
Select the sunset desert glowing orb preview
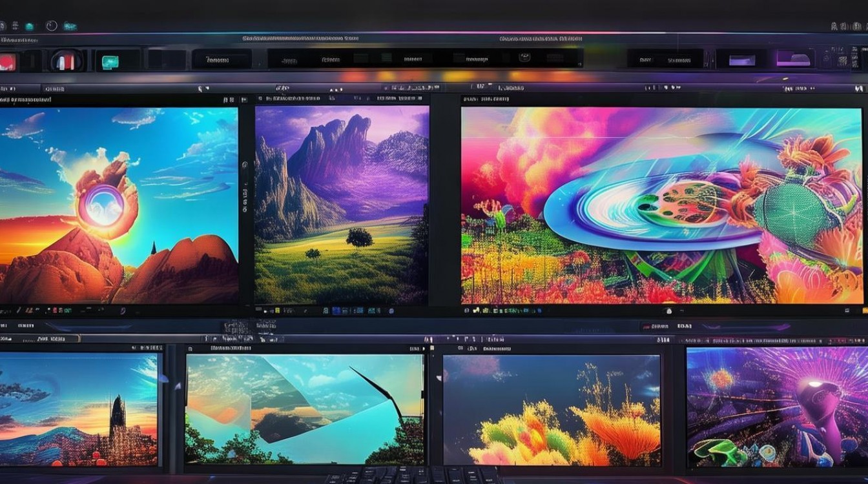[119, 205]
